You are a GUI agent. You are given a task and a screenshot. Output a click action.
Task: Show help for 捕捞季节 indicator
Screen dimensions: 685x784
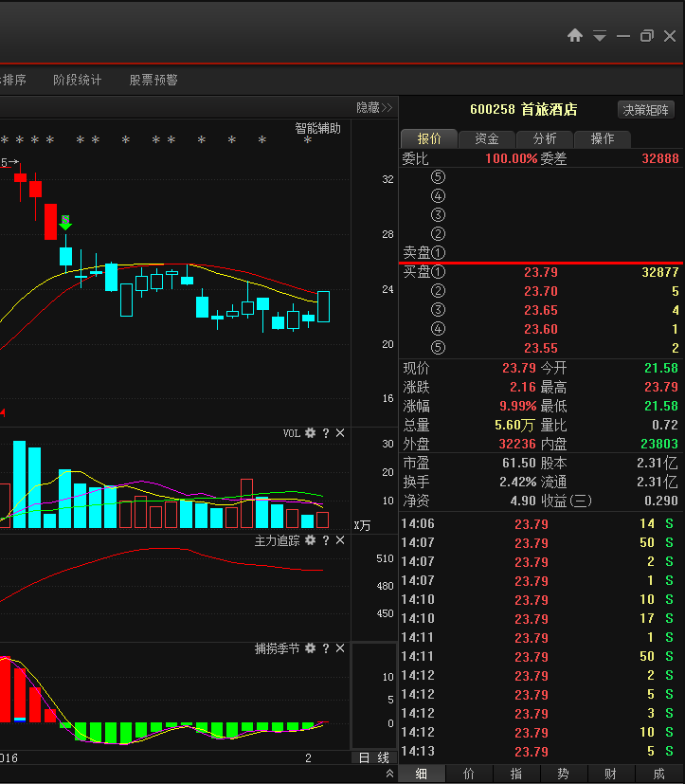(x=325, y=648)
